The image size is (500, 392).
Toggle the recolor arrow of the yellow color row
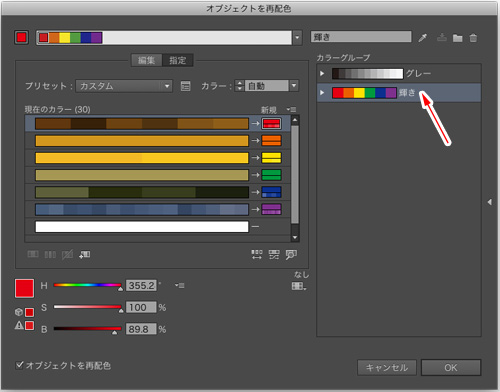click(x=255, y=158)
